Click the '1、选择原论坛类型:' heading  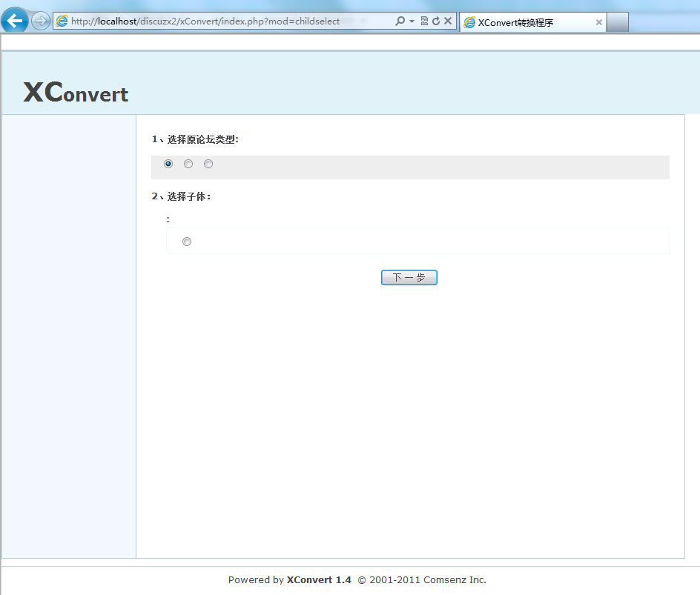coord(195,139)
